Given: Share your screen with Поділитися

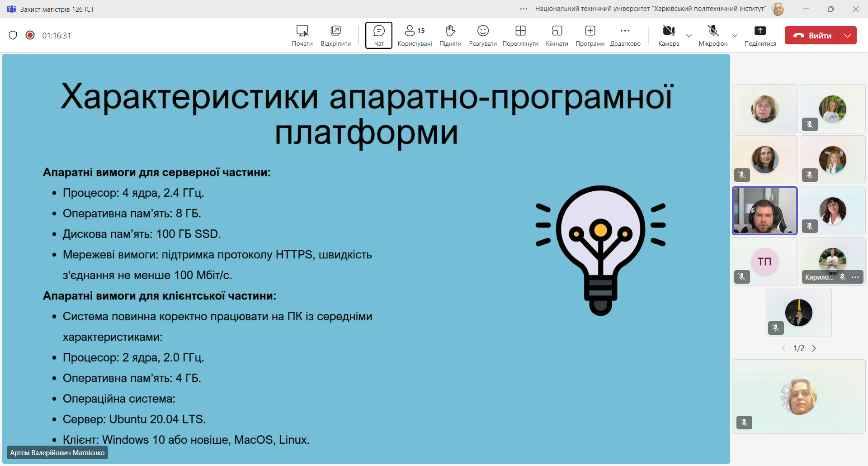Looking at the screenshot, I should [x=760, y=35].
